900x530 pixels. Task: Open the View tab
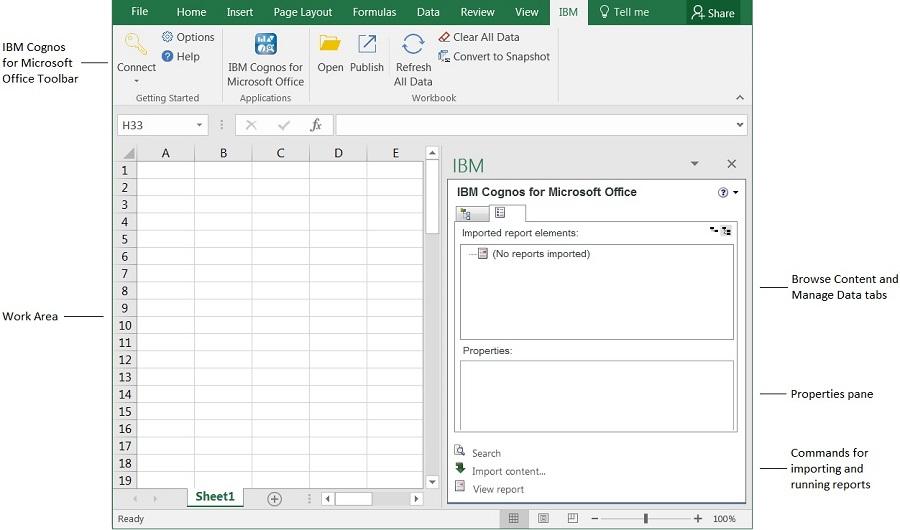click(x=526, y=12)
